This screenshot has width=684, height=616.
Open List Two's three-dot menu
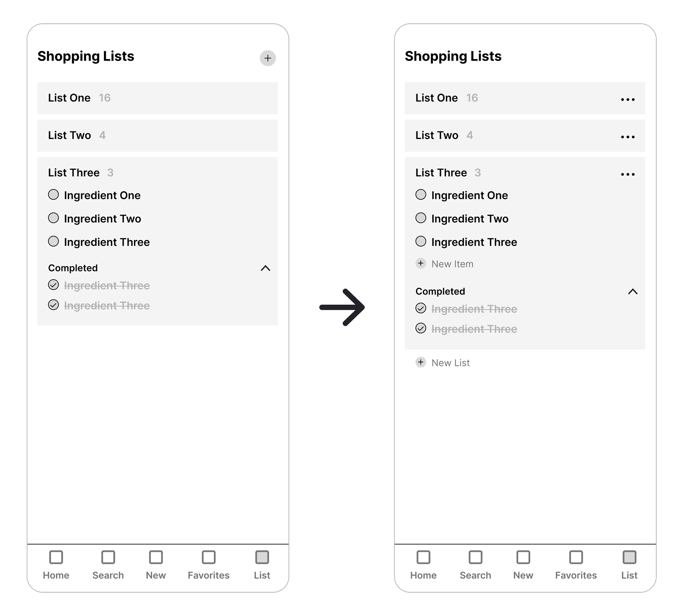pyautogui.click(x=627, y=137)
